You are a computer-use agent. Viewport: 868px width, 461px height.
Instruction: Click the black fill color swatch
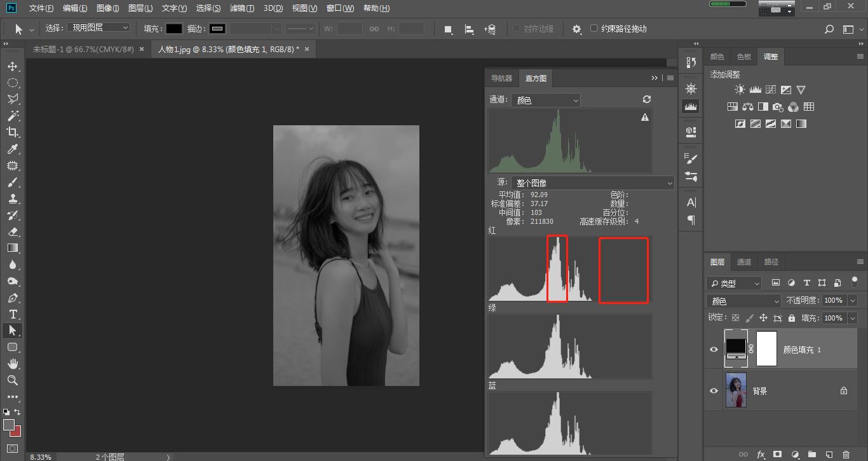174,29
